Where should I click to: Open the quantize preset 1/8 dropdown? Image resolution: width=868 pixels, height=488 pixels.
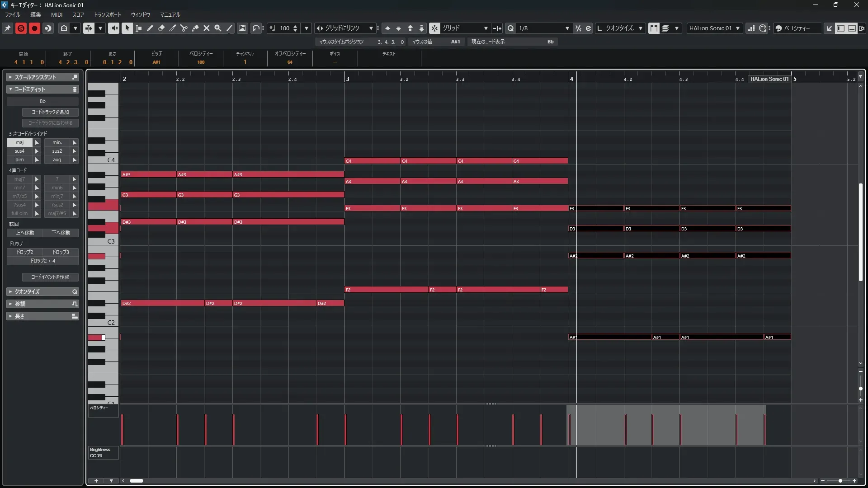pyautogui.click(x=543, y=28)
